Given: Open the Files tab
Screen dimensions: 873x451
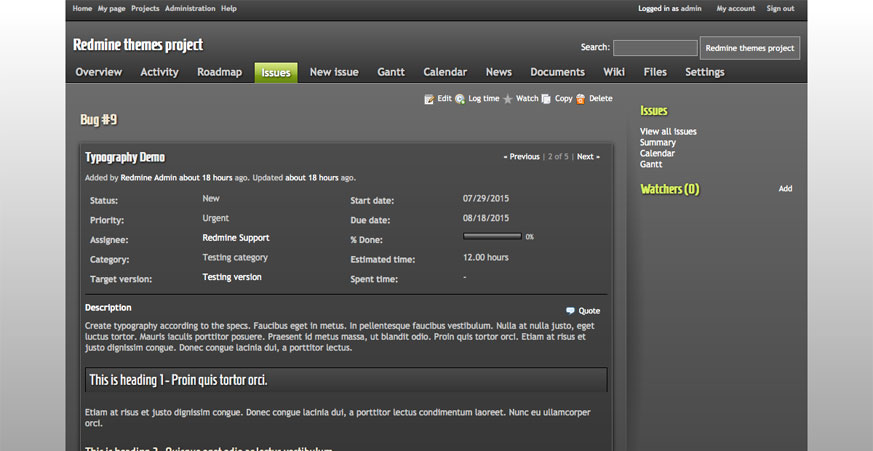Looking at the screenshot, I should tap(655, 72).
